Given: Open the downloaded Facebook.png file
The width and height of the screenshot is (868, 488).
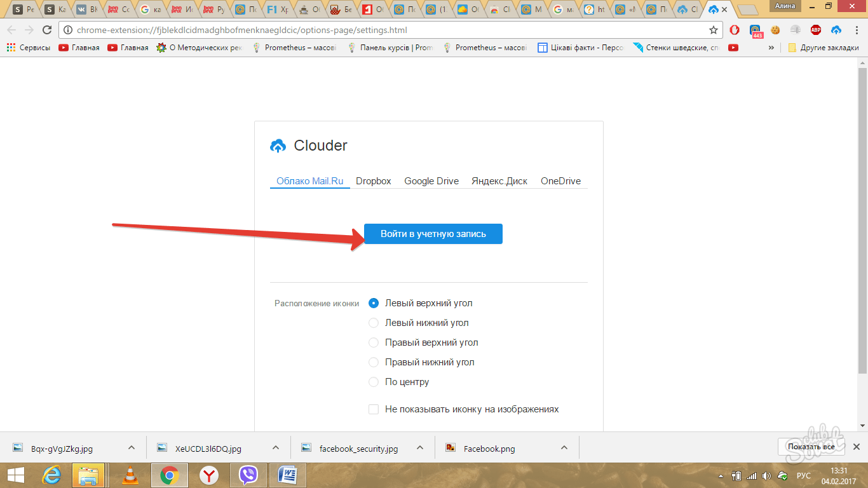Looking at the screenshot, I should click(x=489, y=449).
